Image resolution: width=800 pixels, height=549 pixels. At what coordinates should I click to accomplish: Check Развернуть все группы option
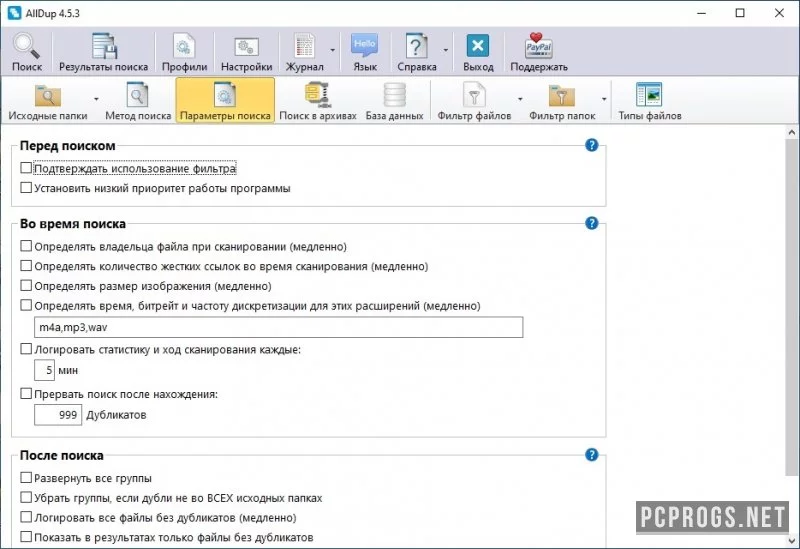click(x=26, y=478)
